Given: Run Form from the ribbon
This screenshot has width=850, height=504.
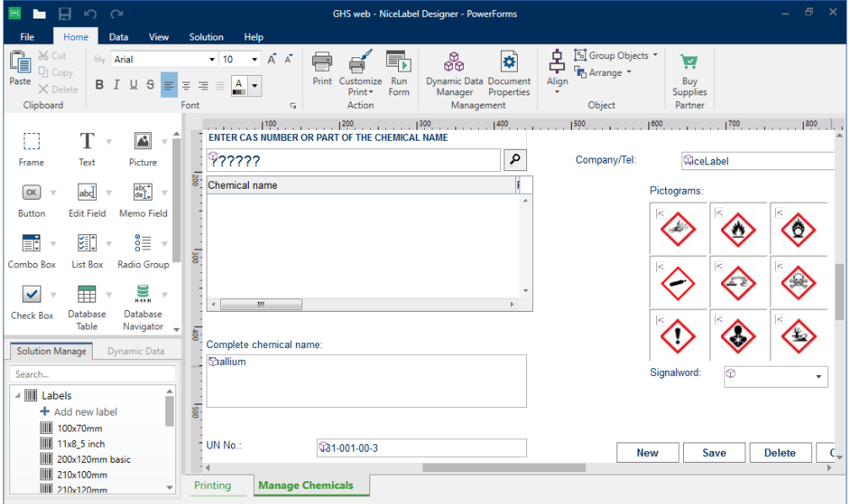Looking at the screenshot, I should (x=398, y=73).
